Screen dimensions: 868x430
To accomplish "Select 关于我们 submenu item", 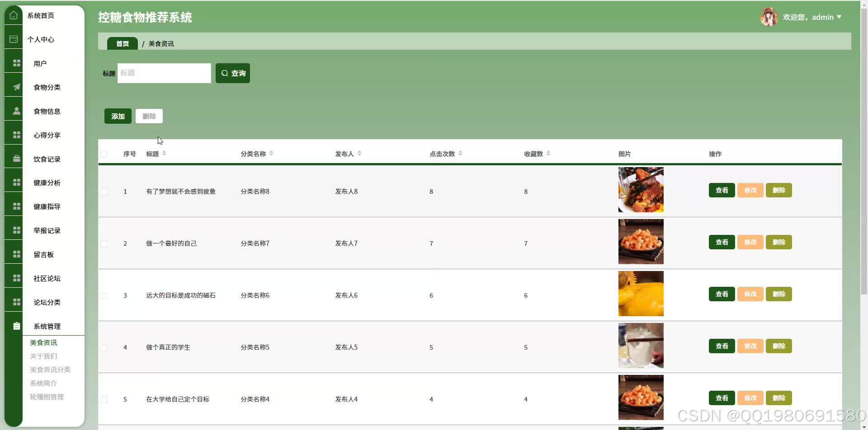I will [43, 356].
